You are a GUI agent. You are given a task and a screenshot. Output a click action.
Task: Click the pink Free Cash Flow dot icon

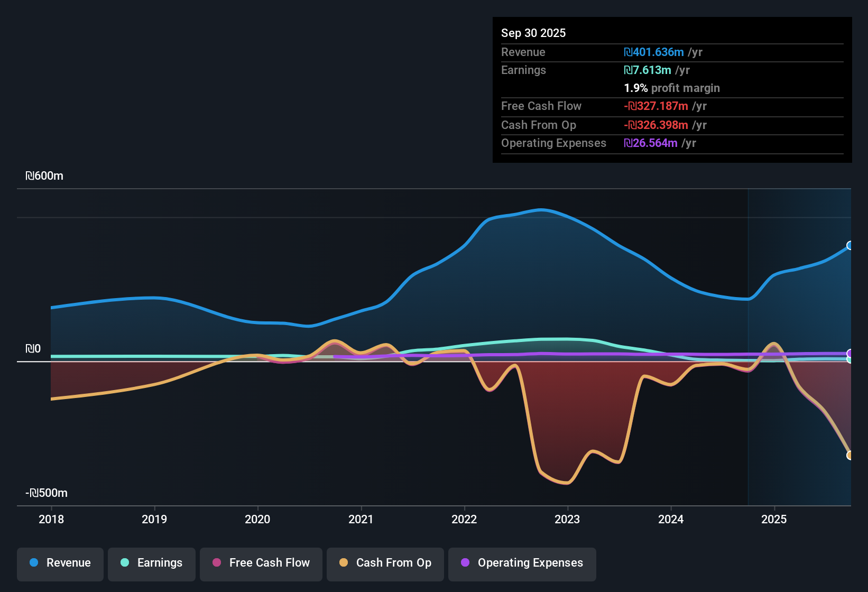217,563
